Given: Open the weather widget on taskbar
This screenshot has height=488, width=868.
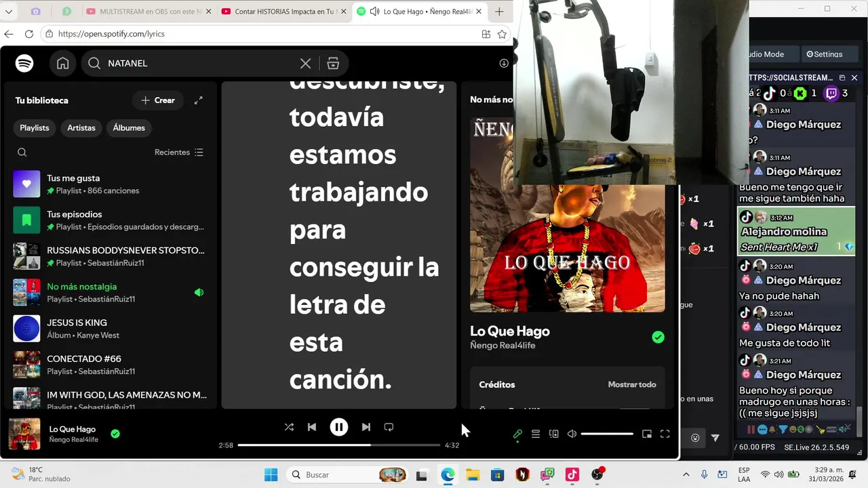Looking at the screenshot, I should click(41, 474).
